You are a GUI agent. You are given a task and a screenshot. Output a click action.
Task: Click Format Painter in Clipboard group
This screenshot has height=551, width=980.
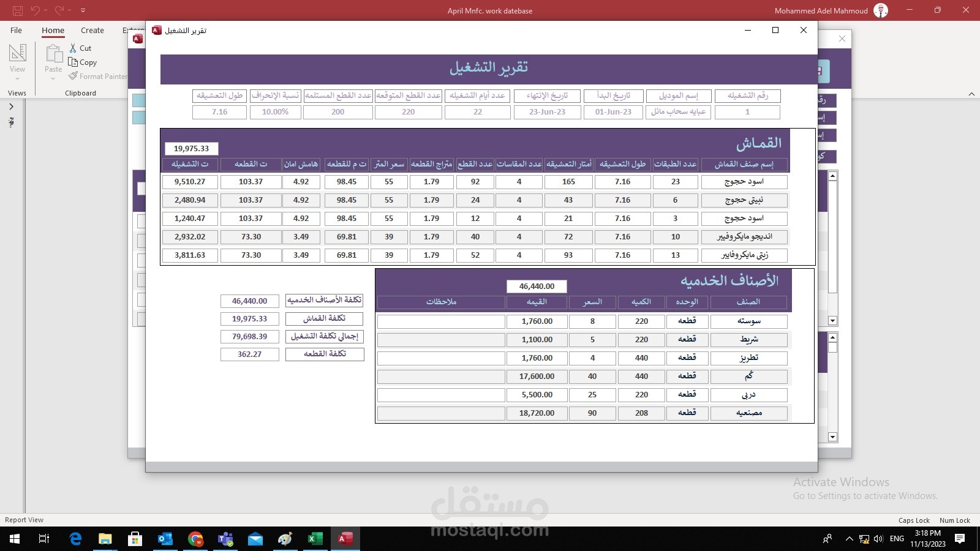pyautogui.click(x=98, y=76)
